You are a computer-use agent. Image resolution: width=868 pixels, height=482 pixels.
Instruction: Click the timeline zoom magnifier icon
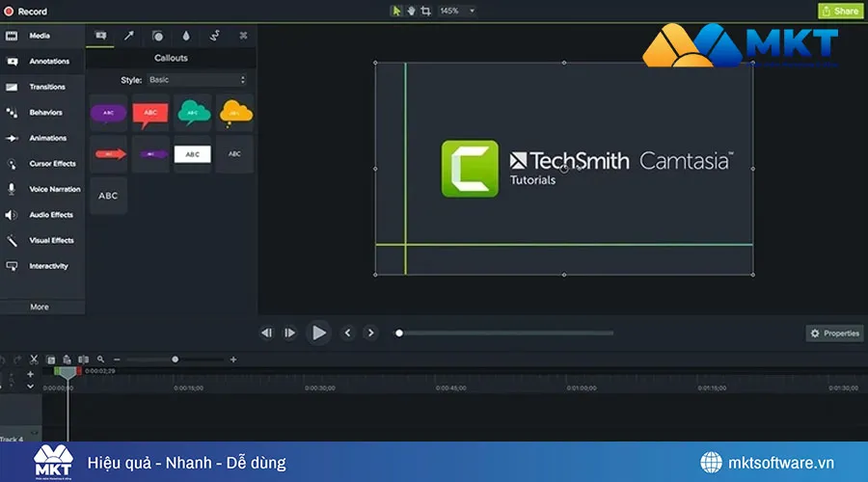[x=100, y=360]
